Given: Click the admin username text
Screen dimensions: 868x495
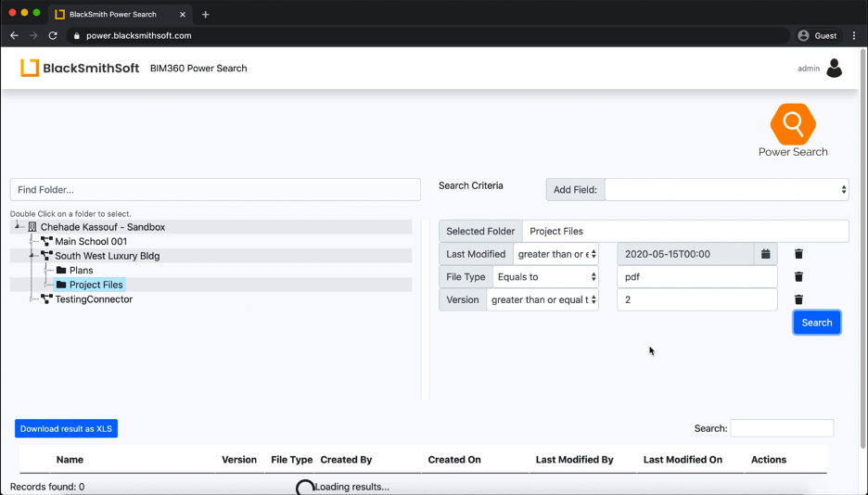Looking at the screenshot, I should click(809, 68).
